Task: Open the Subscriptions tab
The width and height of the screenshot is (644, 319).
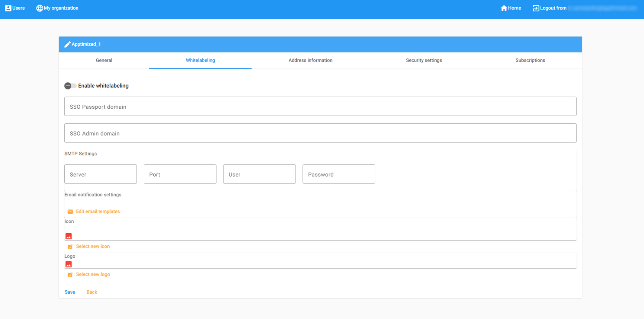Action: pyautogui.click(x=530, y=61)
